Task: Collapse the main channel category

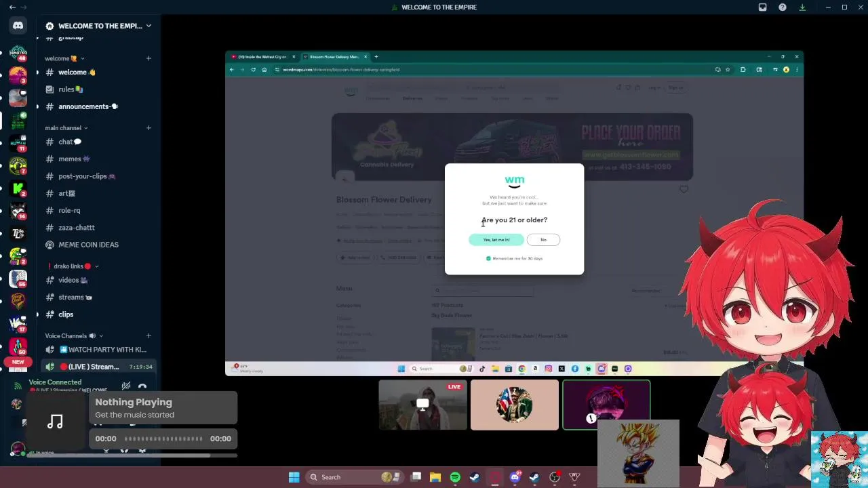Action: tap(66, 127)
